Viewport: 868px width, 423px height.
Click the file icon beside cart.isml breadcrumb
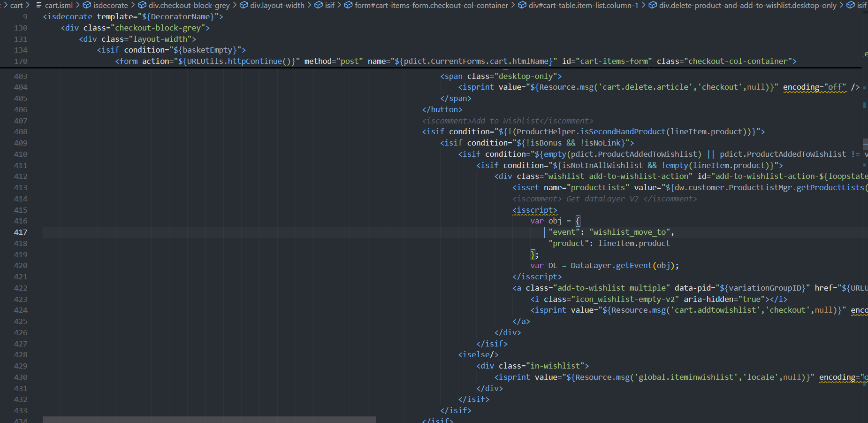(39, 5)
